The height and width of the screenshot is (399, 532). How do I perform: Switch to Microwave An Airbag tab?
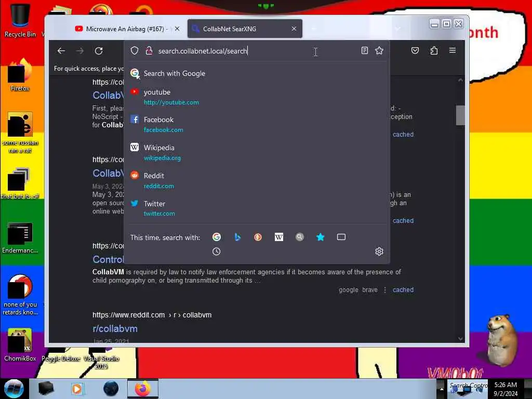(x=126, y=29)
